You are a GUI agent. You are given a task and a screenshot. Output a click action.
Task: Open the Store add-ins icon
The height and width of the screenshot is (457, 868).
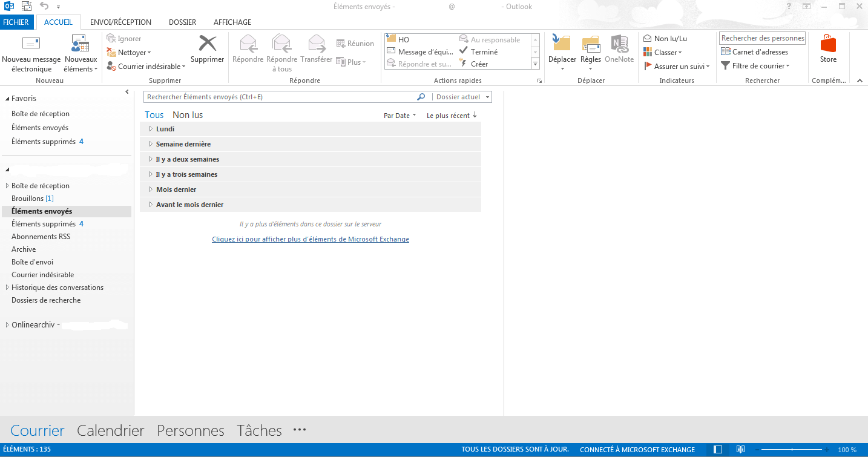828,44
